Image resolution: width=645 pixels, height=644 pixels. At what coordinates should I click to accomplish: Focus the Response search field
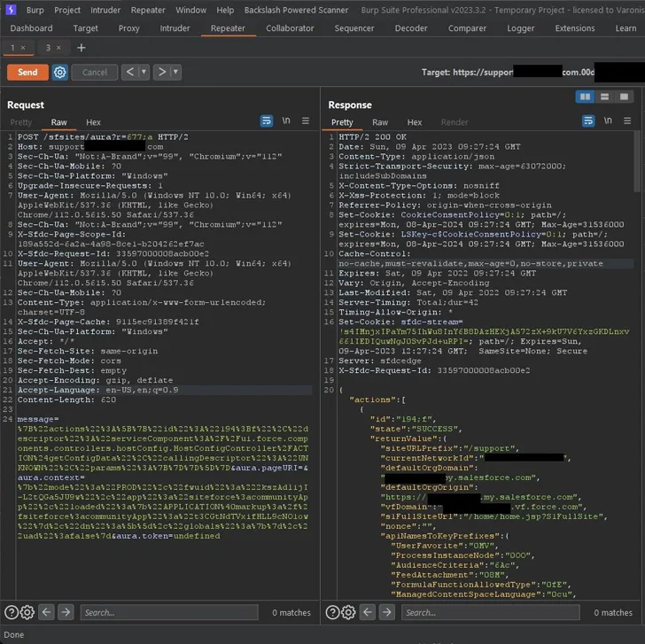point(491,613)
